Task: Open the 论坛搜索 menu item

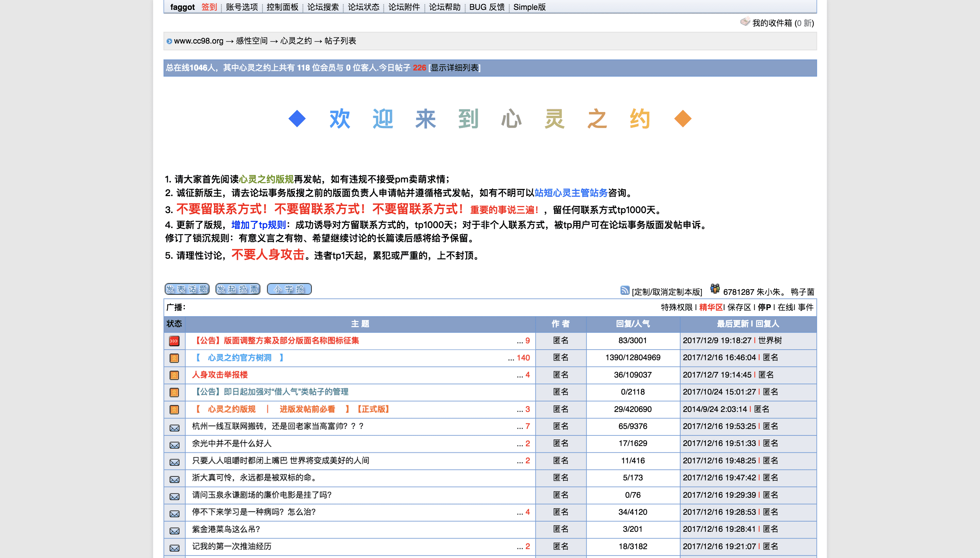Action: [323, 7]
